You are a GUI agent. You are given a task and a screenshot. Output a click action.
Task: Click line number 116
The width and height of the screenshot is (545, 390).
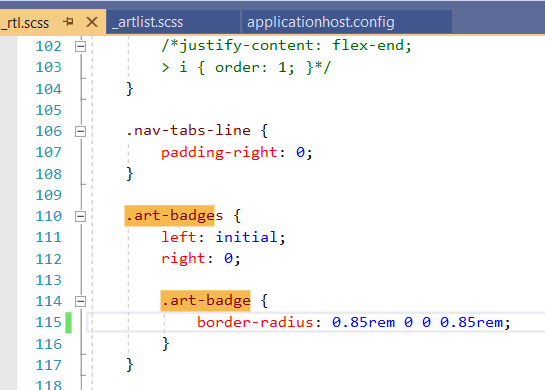[x=49, y=344]
